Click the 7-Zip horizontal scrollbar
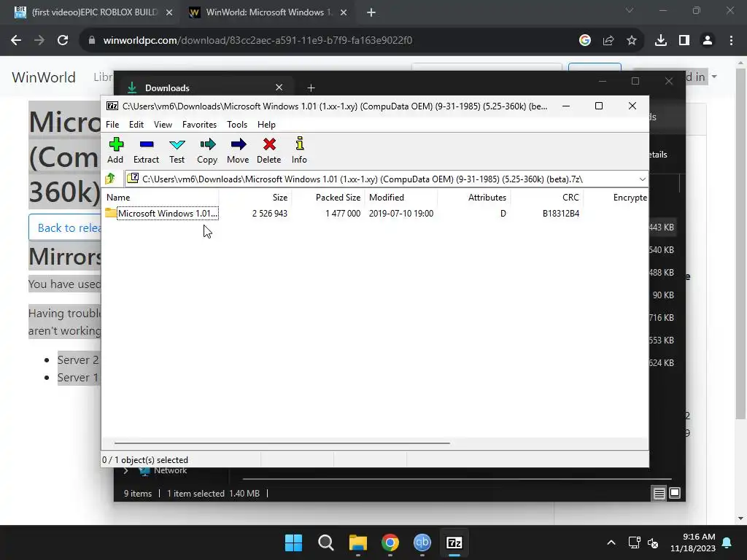The width and height of the screenshot is (747, 560). [x=282, y=443]
